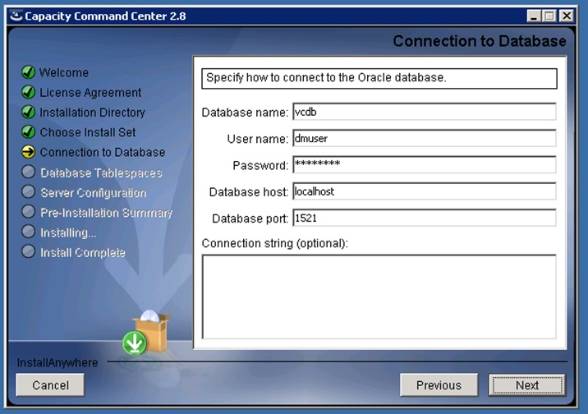Image resolution: width=588 pixels, height=414 pixels.
Task: Click the InstallAnywhere text label
Action: [57, 363]
